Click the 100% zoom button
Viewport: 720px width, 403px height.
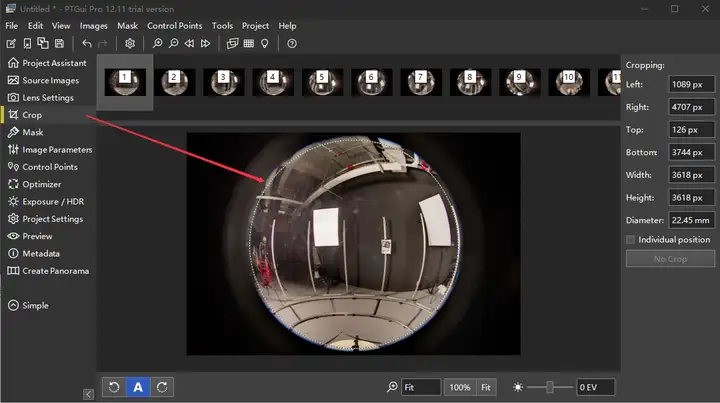pyautogui.click(x=460, y=387)
